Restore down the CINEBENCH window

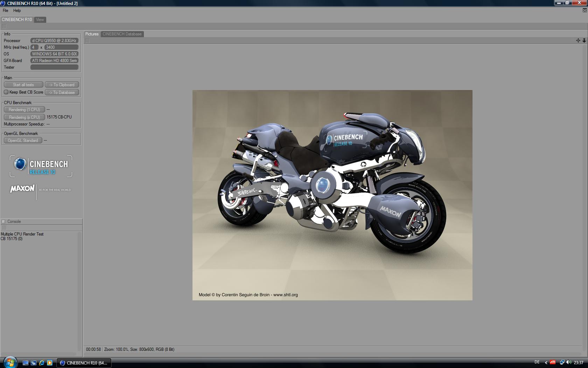pos(567,3)
